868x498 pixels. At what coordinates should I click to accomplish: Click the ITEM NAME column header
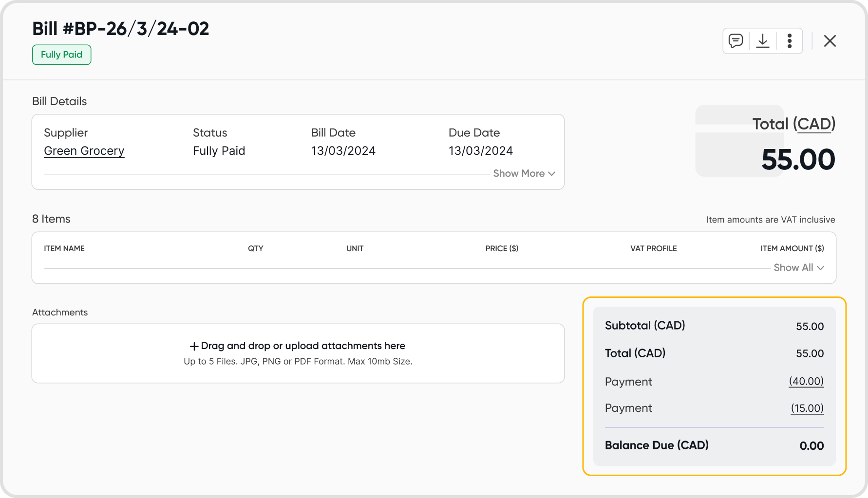(64, 248)
